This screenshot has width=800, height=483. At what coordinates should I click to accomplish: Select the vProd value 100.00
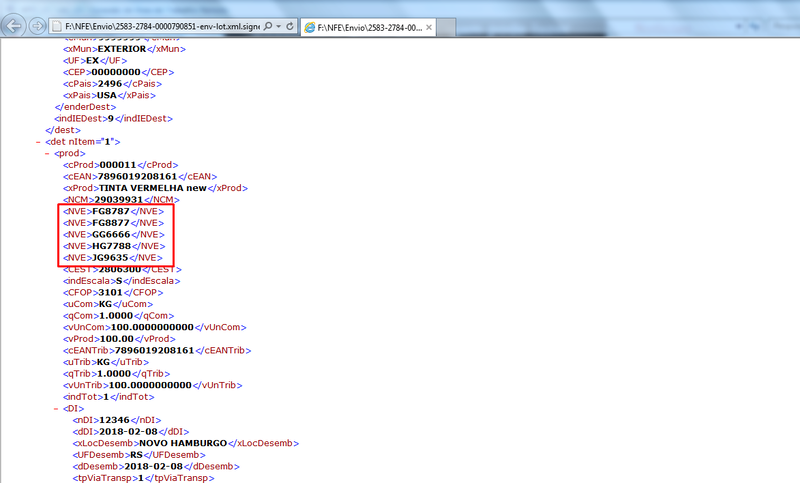point(116,339)
